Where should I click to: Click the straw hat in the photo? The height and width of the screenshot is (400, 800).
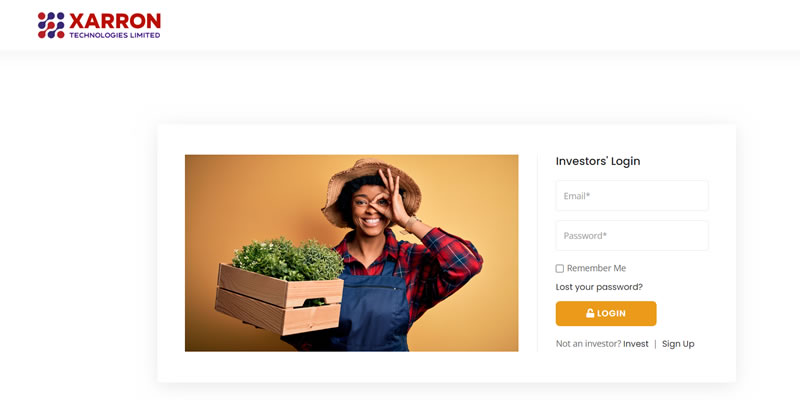pyautogui.click(x=370, y=190)
